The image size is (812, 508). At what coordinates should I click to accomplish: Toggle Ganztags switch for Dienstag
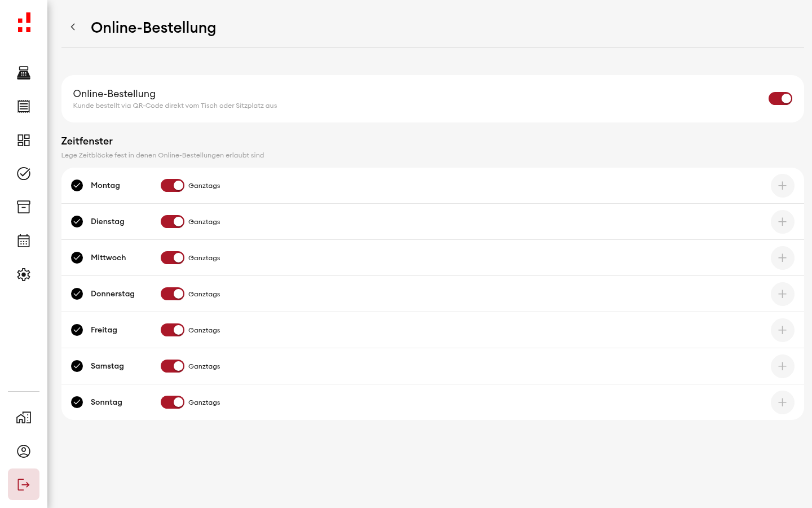[173, 222]
